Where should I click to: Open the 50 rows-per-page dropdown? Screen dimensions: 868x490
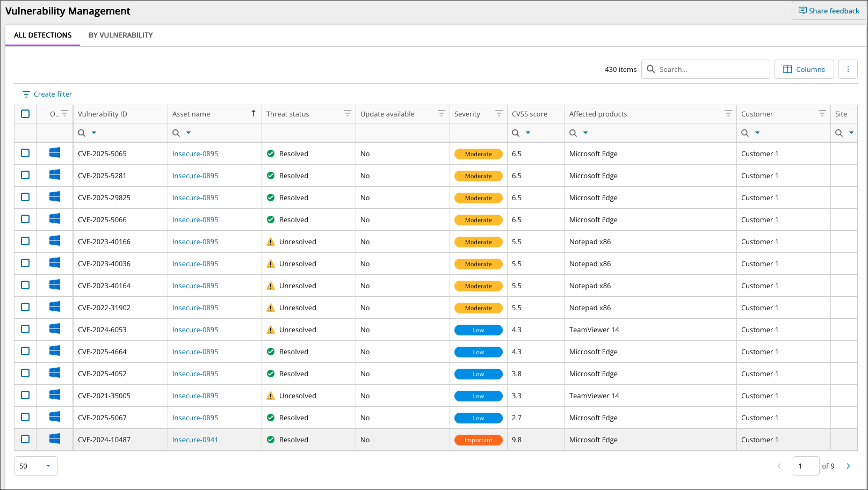click(x=35, y=466)
